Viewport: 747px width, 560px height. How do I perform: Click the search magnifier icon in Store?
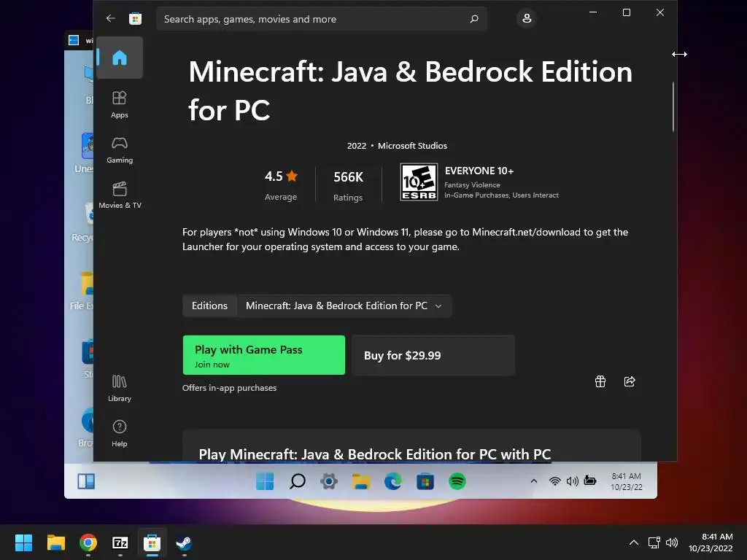coord(474,19)
